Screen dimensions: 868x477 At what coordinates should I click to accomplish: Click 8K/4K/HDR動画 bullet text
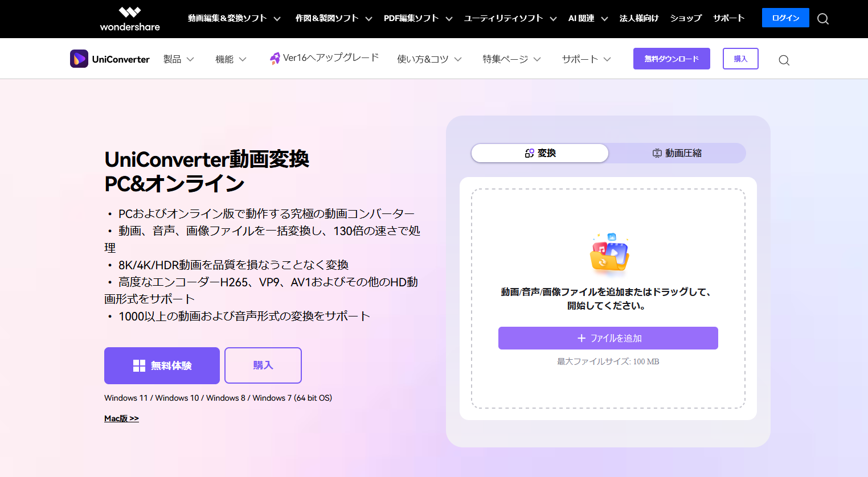[234, 265]
